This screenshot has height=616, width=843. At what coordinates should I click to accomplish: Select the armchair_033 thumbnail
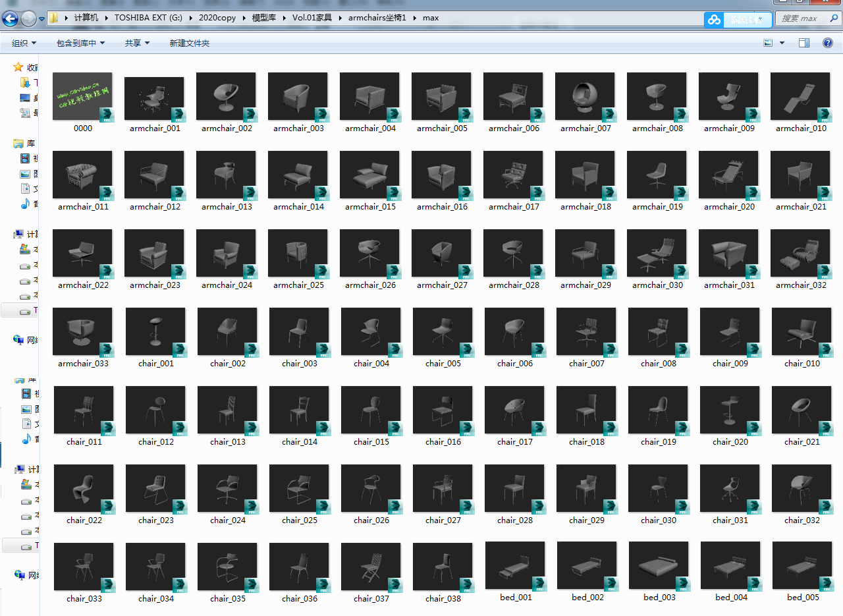[82, 332]
